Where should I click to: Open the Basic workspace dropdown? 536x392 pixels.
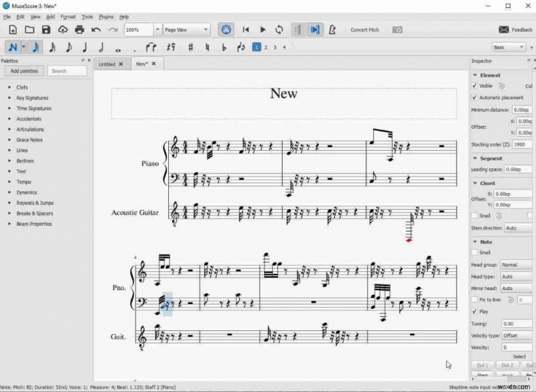point(509,47)
